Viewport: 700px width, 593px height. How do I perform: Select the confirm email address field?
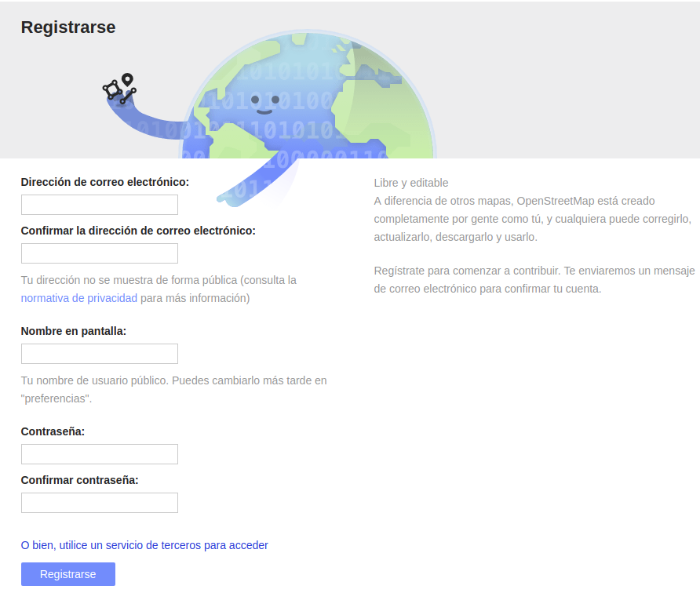(100, 253)
